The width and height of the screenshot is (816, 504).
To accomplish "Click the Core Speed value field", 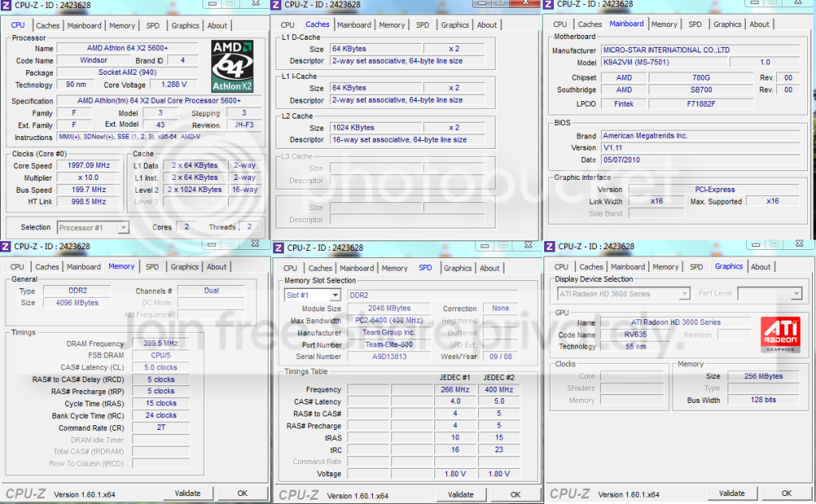I will pyautogui.click(x=88, y=166).
